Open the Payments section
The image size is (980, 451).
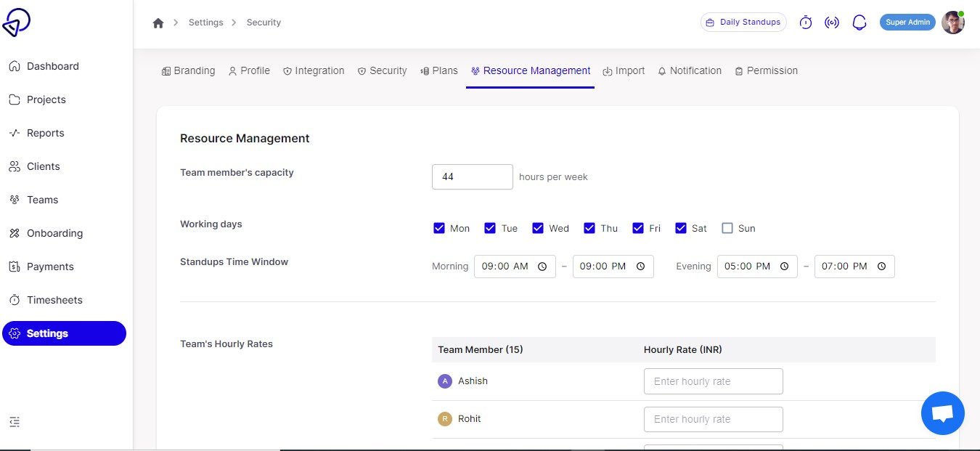coord(50,266)
